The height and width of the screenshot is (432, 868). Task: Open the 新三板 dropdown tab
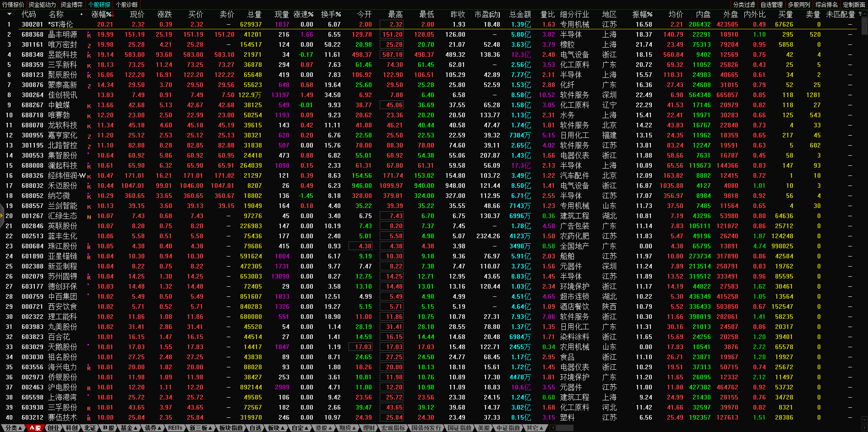(x=201, y=428)
